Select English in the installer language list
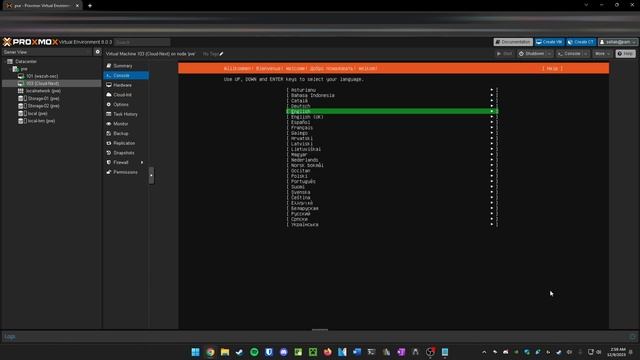 (x=392, y=111)
